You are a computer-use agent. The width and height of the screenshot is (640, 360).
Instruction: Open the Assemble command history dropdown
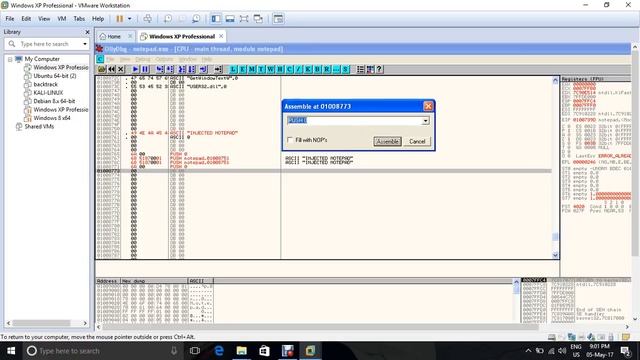(426, 121)
